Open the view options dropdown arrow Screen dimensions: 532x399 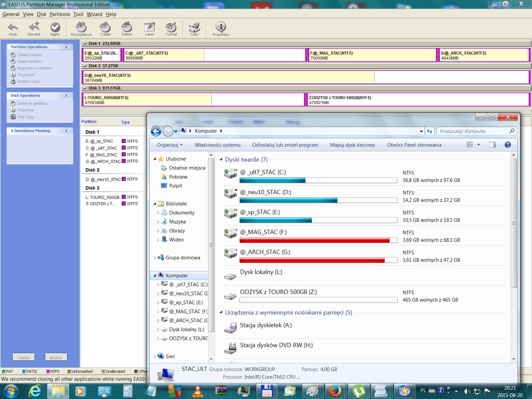tap(478, 145)
